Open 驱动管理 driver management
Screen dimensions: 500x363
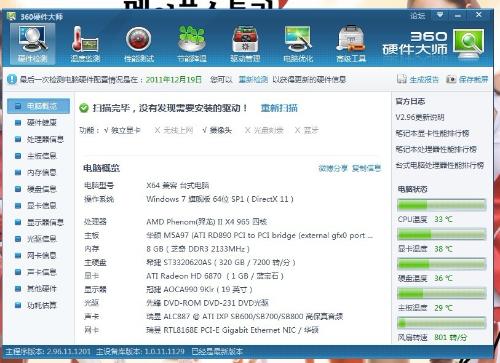pyautogui.click(x=245, y=44)
